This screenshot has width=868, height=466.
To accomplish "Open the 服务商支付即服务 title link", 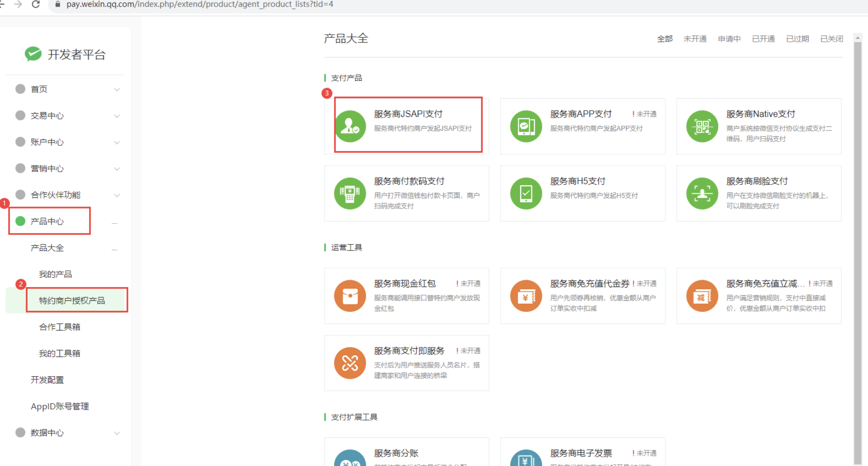I will (x=409, y=351).
